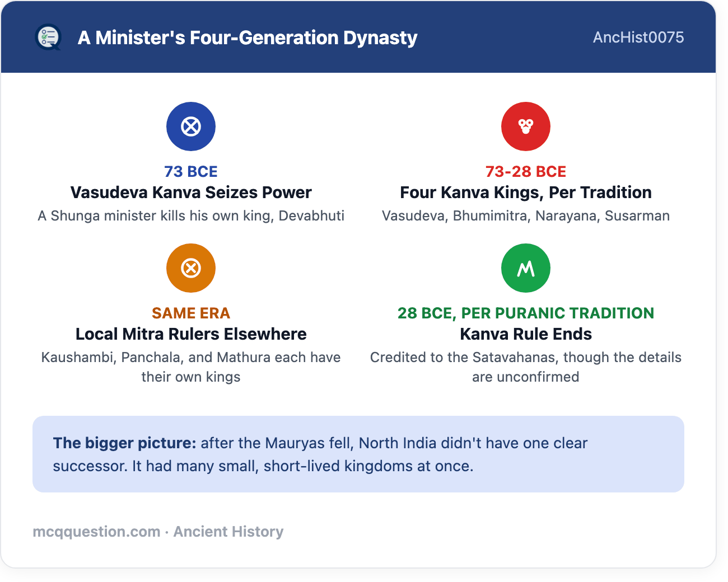Image resolution: width=728 pixels, height=582 pixels.
Task: Click the Local Mitra Rulers Elsewhere heading
Action: [x=191, y=334]
